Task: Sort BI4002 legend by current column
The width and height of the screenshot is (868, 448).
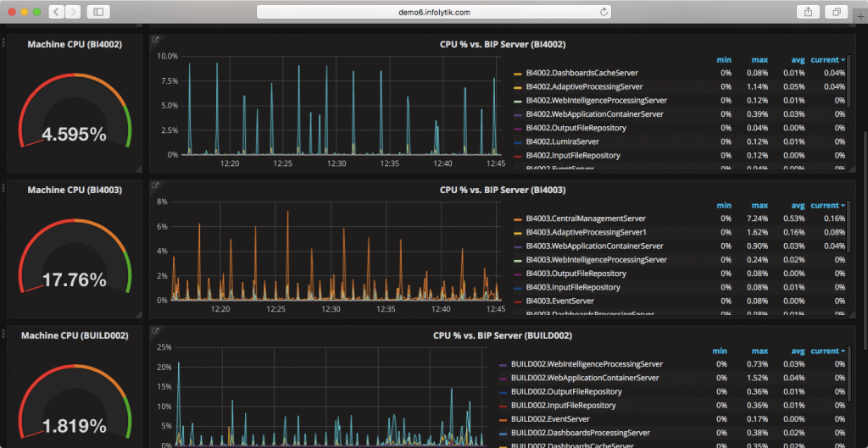Action: 826,59
